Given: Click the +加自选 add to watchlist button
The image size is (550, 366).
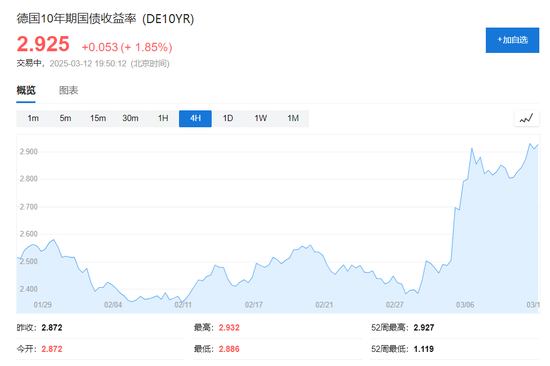Looking at the screenshot, I should (512, 40).
